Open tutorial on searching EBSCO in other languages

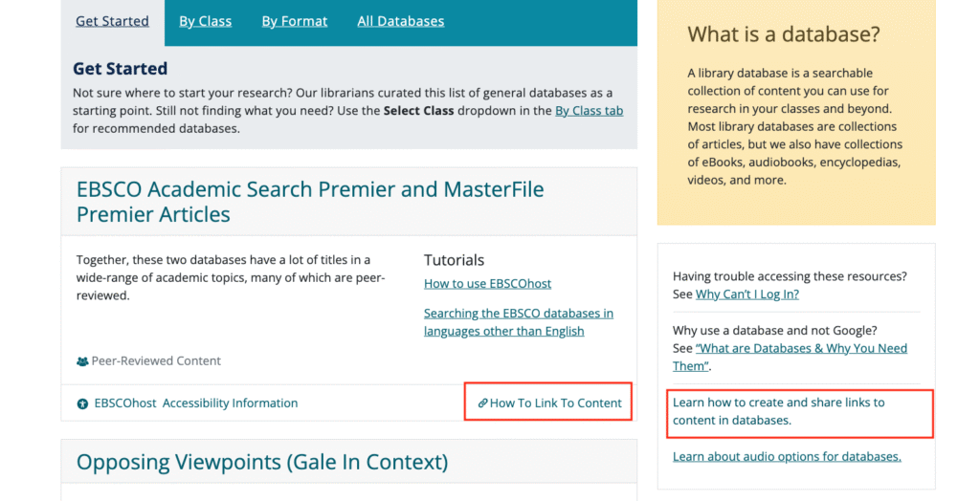(518, 322)
